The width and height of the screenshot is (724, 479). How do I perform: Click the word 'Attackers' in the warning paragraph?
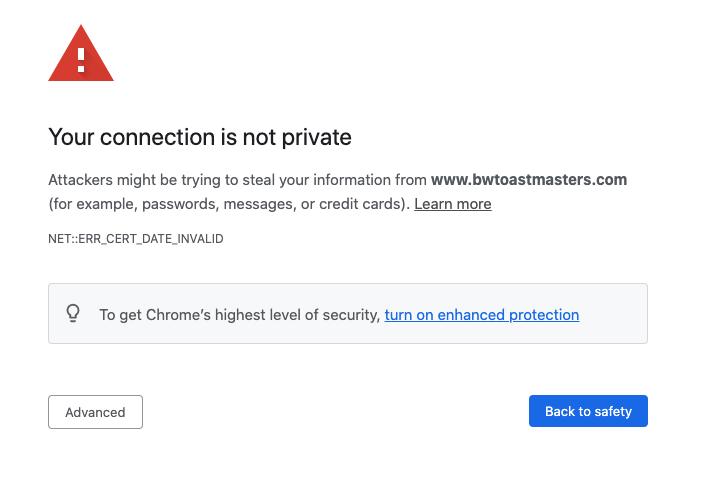(80, 180)
